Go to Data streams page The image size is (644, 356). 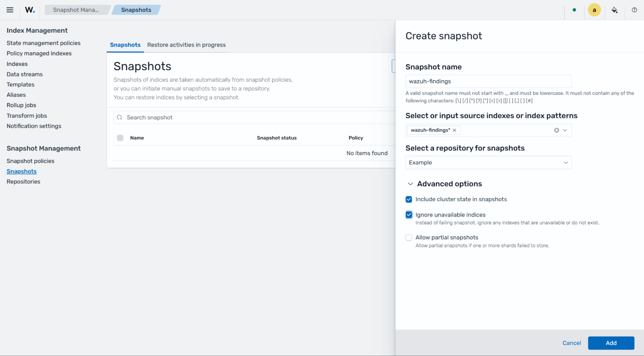[x=24, y=74]
